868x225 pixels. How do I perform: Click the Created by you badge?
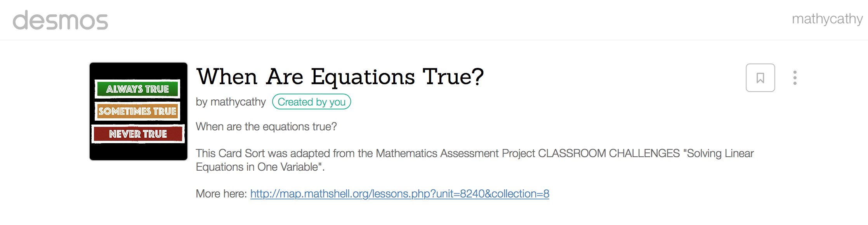(x=311, y=102)
